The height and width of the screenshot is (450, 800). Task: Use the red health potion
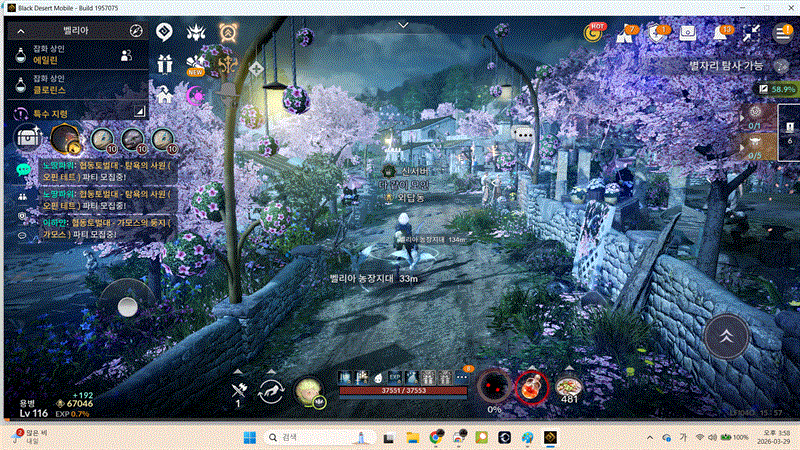coord(530,385)
